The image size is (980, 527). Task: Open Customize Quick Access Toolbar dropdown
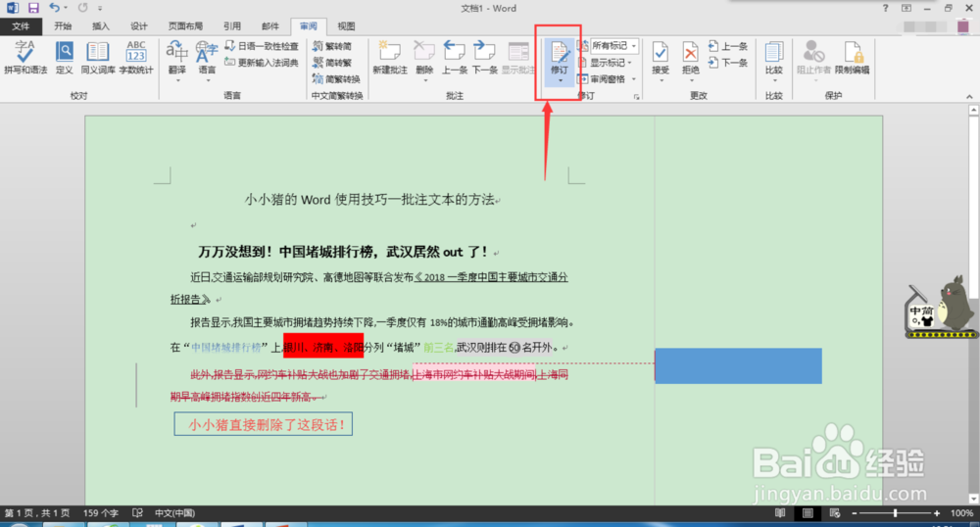[100, 8]
